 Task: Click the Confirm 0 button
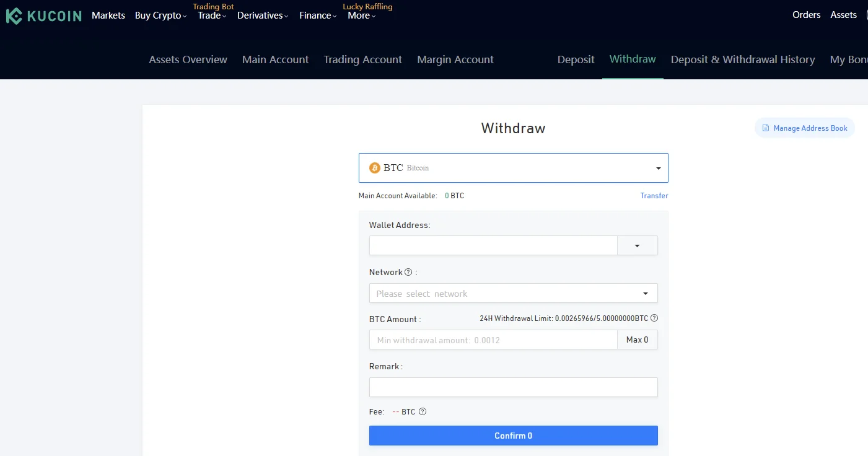(x=514, y=436)
